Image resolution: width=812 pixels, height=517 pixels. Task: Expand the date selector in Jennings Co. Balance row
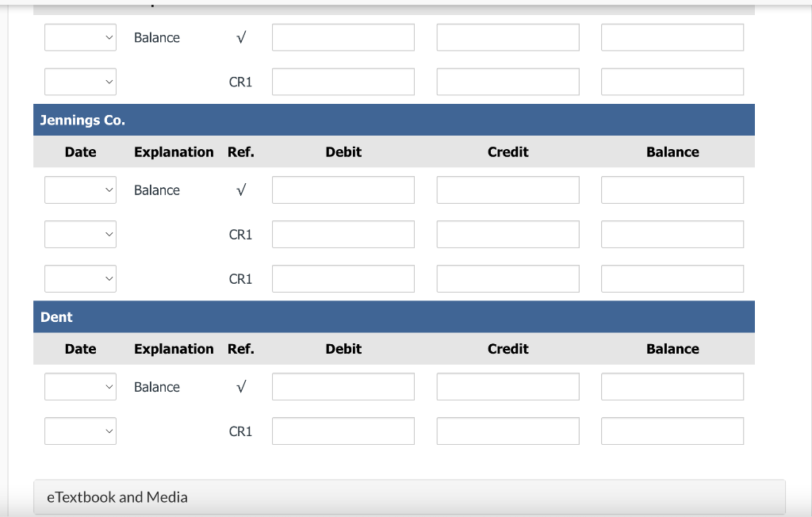coord(80,190)
